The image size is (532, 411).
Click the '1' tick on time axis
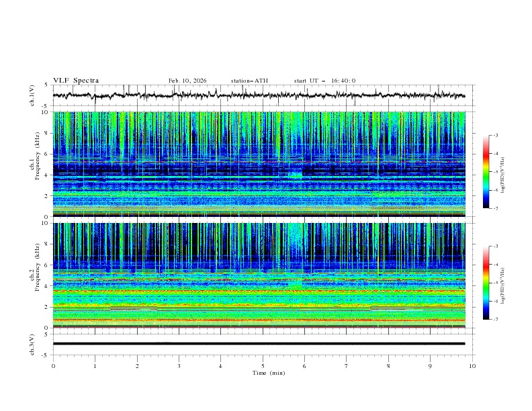tap(95, 366)
